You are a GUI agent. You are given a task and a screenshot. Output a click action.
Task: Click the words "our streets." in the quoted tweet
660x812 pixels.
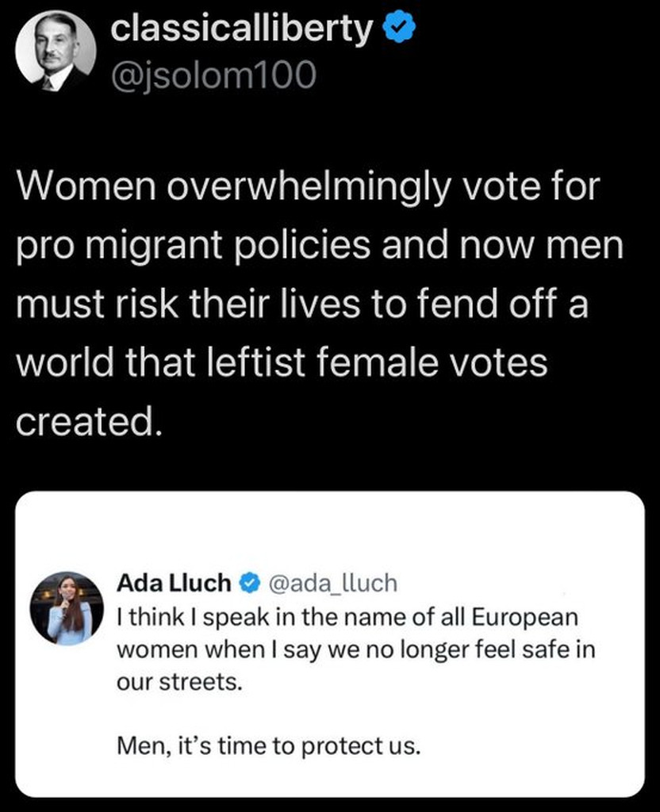(177, 682)
